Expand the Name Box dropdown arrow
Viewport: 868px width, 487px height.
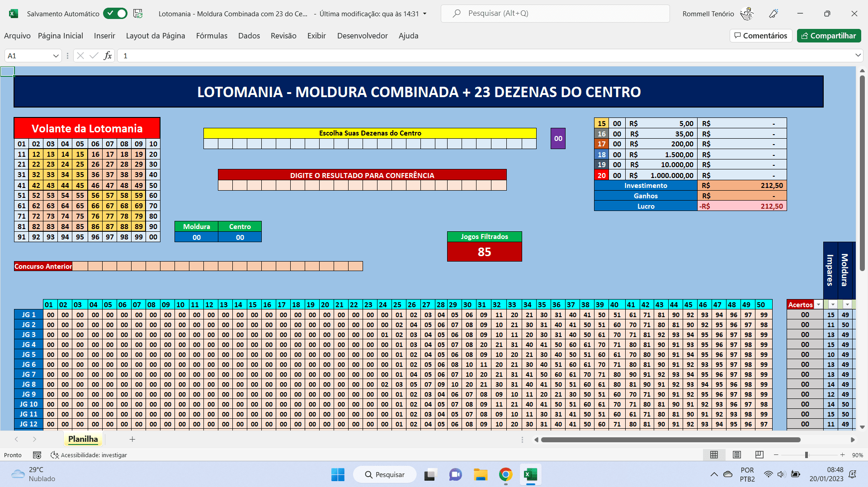pyautogui.click(x=56, y=56)
